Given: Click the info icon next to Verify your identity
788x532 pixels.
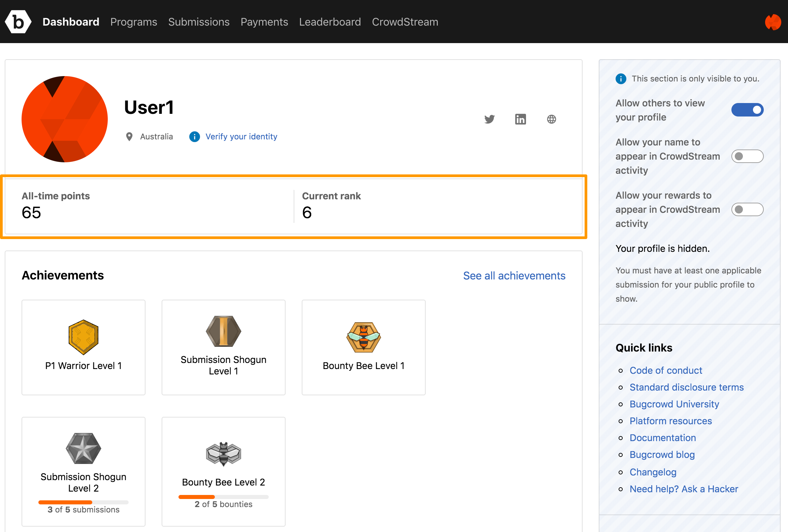Looking at the screenshot, I should point(194,137).
